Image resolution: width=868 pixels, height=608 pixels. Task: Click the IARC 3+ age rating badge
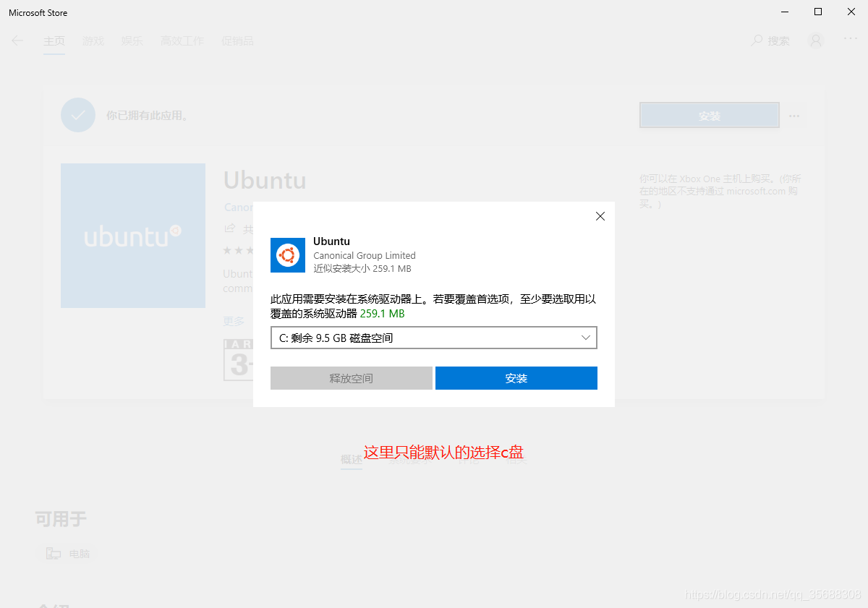tap(238, 360)
